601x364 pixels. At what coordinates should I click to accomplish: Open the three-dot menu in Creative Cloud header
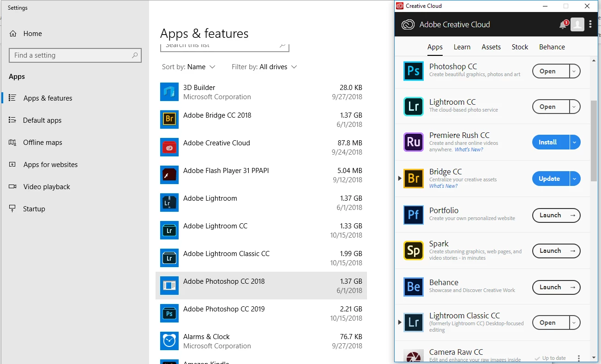tap(590, 24)
